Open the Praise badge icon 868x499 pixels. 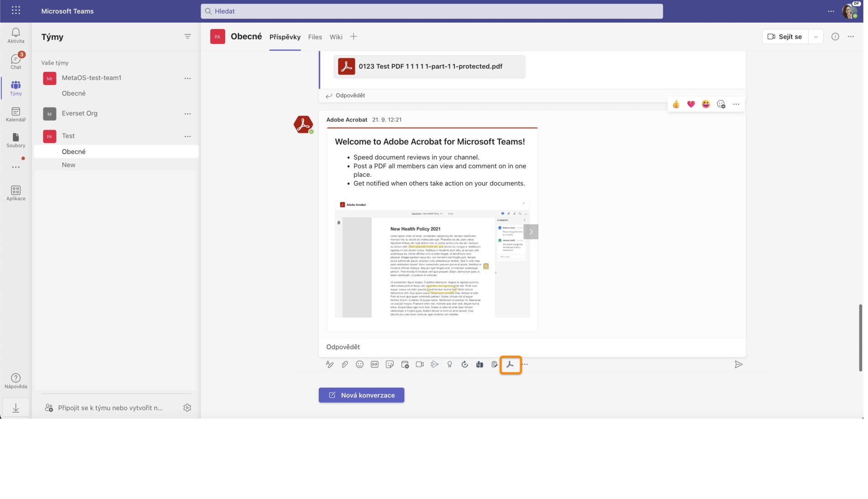(x=449, y=364)
